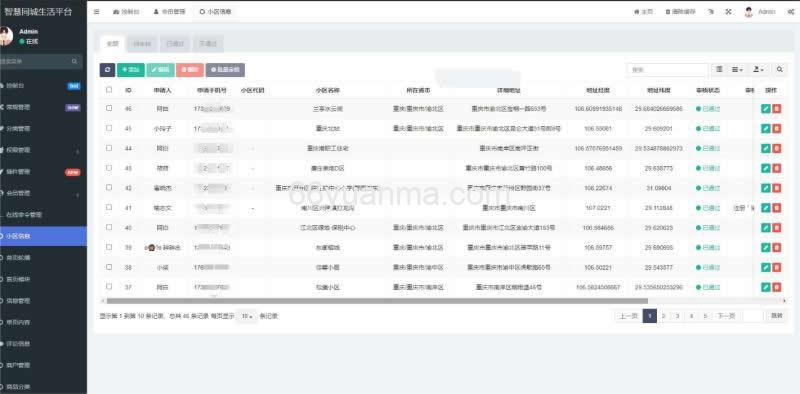This screenshot has height=394, width=800.
Task: Open 在线命令管理 in the sidebar
Action: [x=43, y=215]
